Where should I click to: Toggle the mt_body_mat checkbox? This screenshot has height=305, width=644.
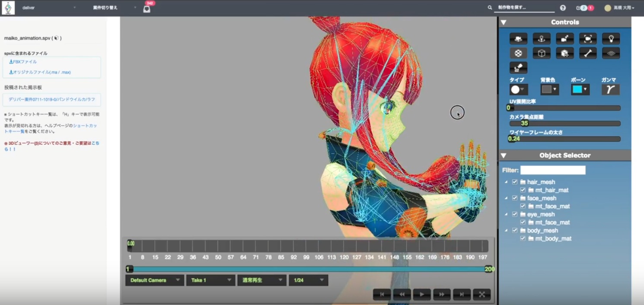523,238
